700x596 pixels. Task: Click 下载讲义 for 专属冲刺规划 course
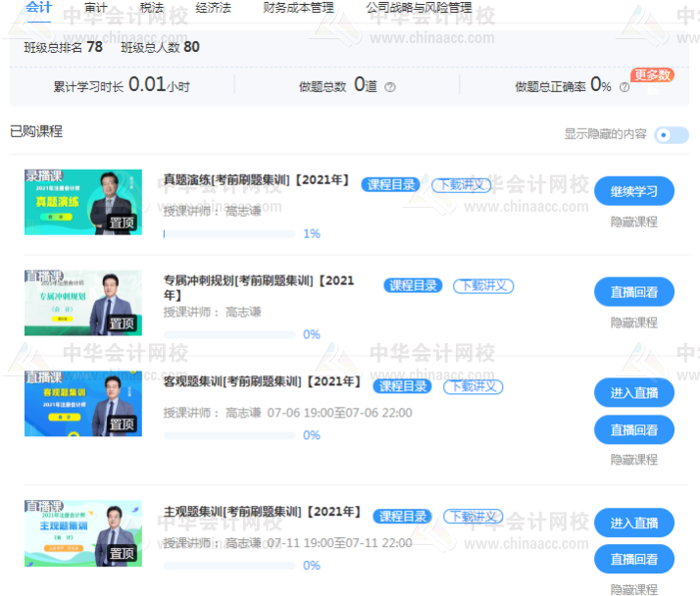coord(483,285)
